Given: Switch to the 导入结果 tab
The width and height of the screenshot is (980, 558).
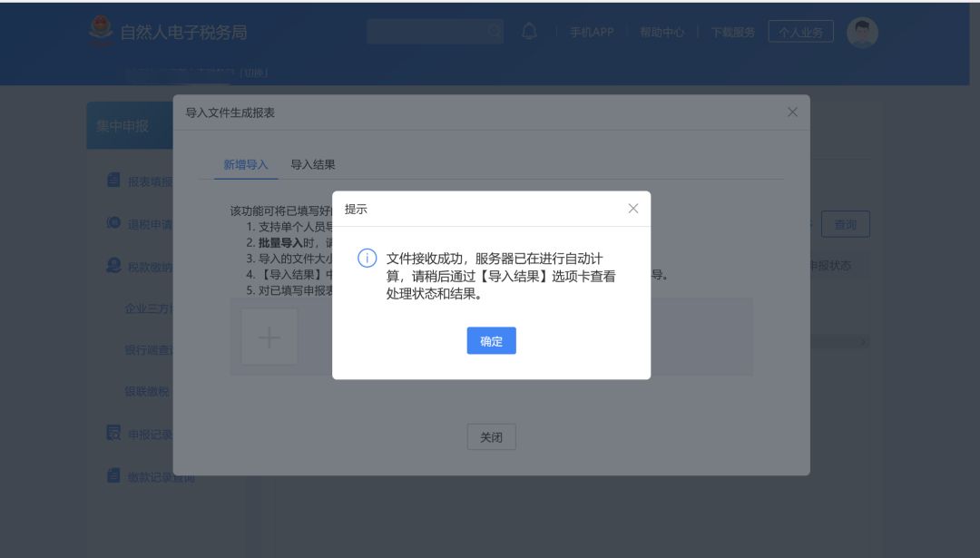Looking at the screenshot, I should [312, 164].
